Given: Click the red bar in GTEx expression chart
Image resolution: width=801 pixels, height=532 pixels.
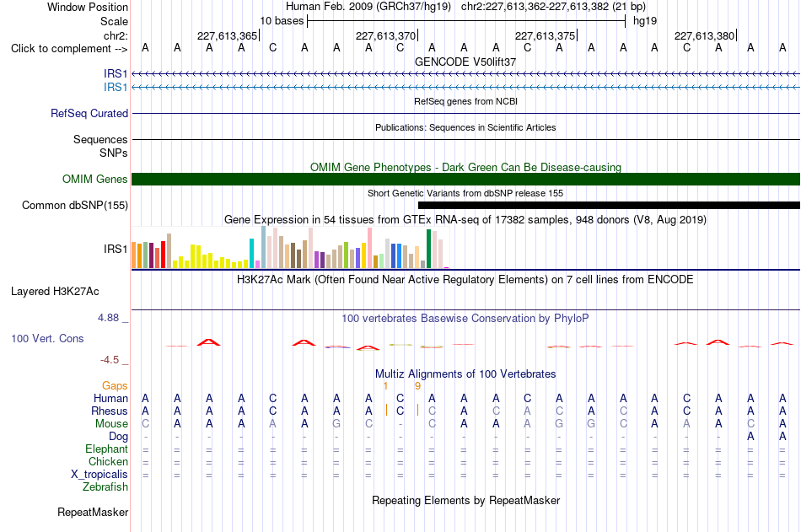Looking at the screenshot, I should pos(163,255).
